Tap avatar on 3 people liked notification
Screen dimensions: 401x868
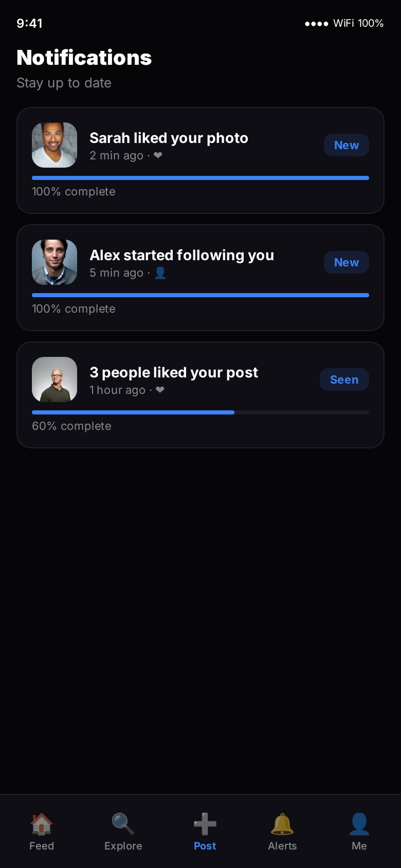pyautogui.click(x=54, y=379)
